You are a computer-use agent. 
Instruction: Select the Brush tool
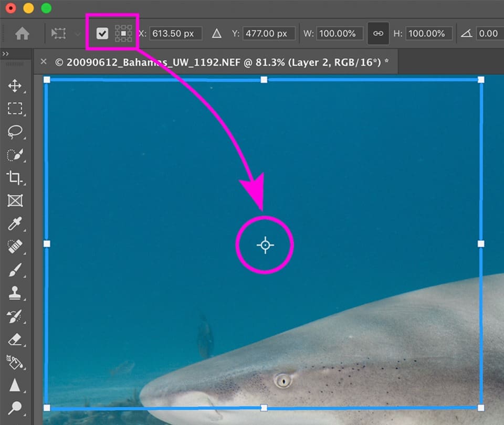click(15, 270)
